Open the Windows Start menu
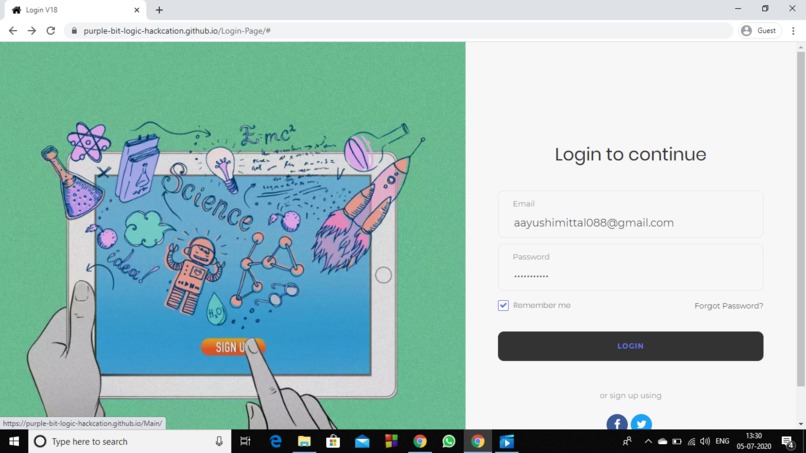Image resolution: width=806 pixels, height=453 pixels. tap(14, 442)
